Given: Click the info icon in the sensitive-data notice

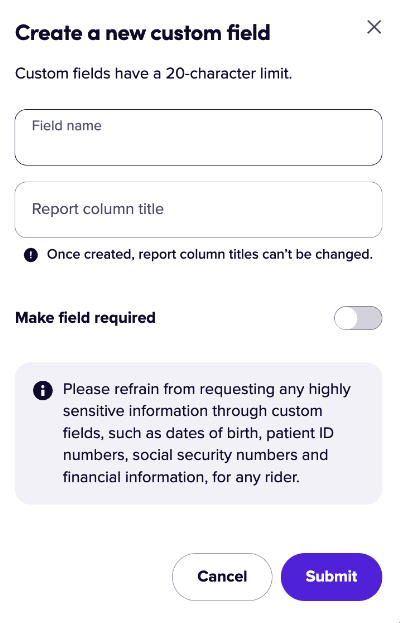Looking at the screenshot, I should pos(43,390).
